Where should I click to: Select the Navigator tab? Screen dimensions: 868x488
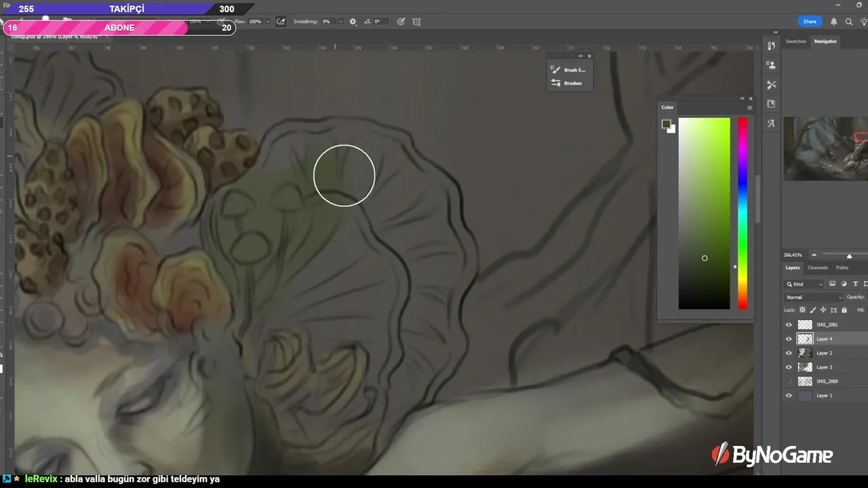point(825,41)
